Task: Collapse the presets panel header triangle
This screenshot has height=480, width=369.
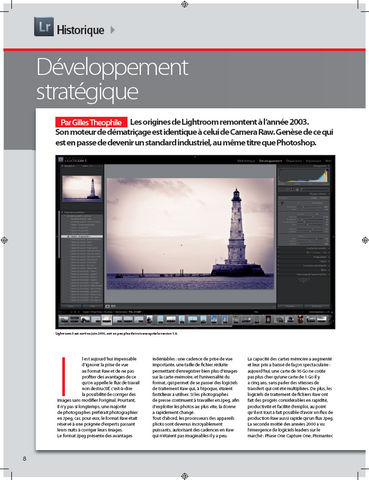Action: tap(62, 212)
